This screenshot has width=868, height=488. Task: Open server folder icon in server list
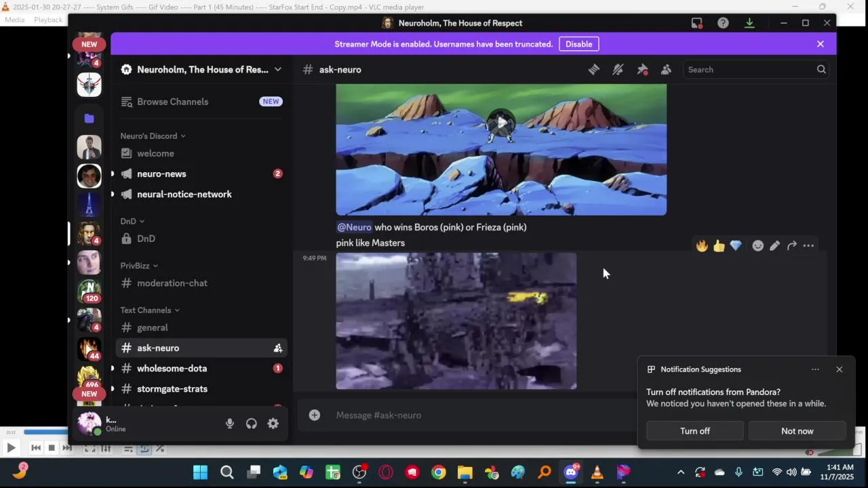pos(89,118)
